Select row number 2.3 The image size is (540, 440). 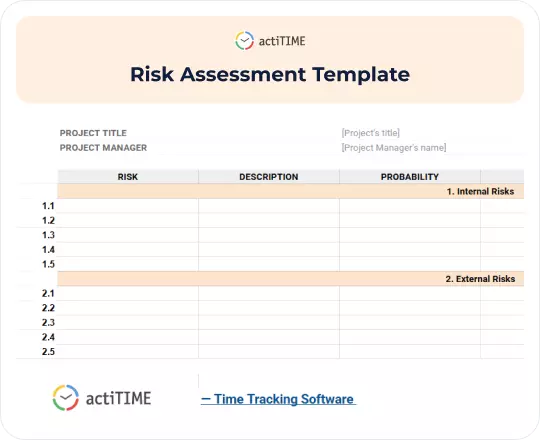point(48,323)
